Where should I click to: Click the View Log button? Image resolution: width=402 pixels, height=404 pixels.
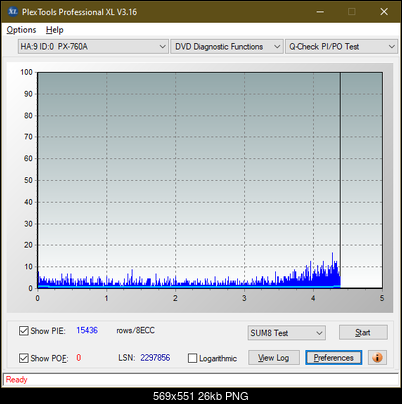(274, 358)
